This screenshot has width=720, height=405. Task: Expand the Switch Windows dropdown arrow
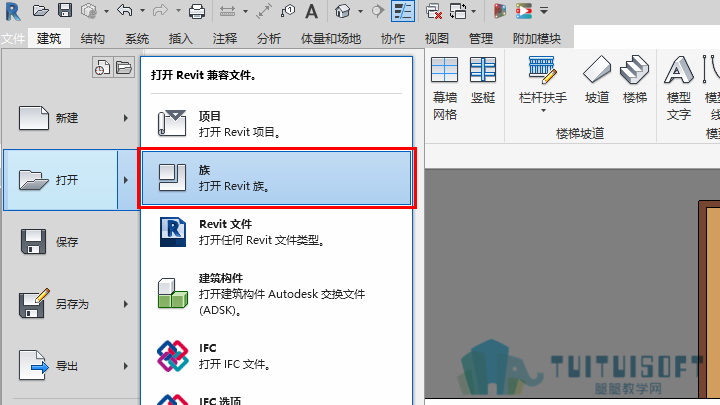point(474,11)
